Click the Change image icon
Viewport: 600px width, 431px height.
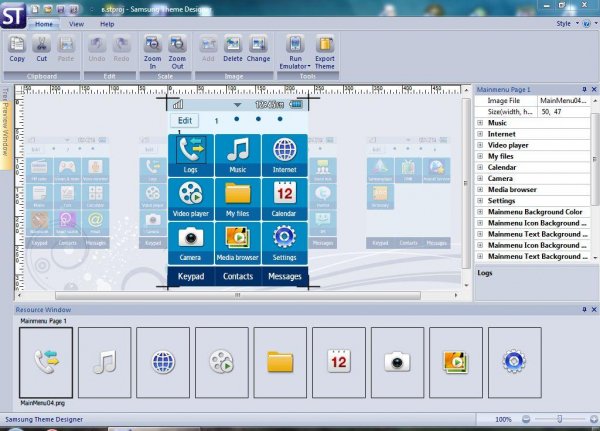[258, 44]
